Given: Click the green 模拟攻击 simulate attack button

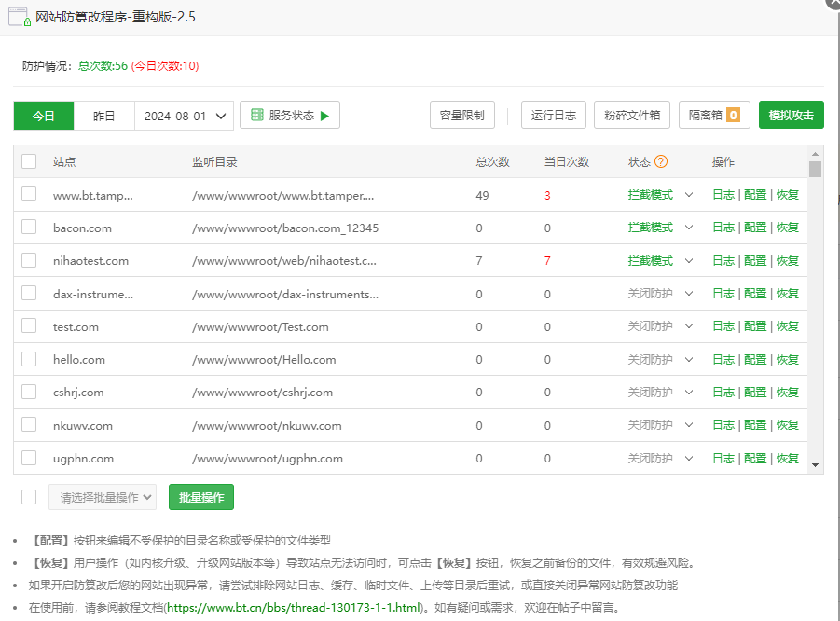Looking at the screenshot, I should [792, 116].
